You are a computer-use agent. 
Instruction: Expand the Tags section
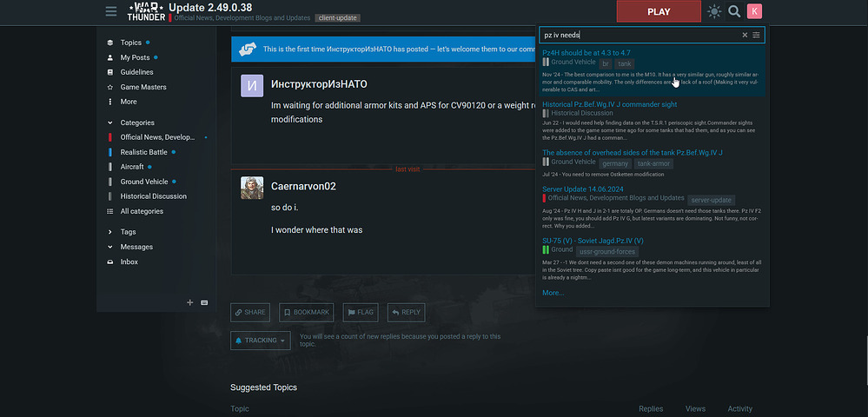click(110, 232)
